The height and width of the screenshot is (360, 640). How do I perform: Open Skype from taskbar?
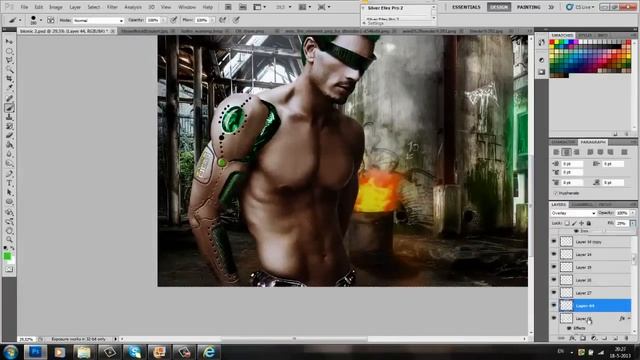point(134,352)
